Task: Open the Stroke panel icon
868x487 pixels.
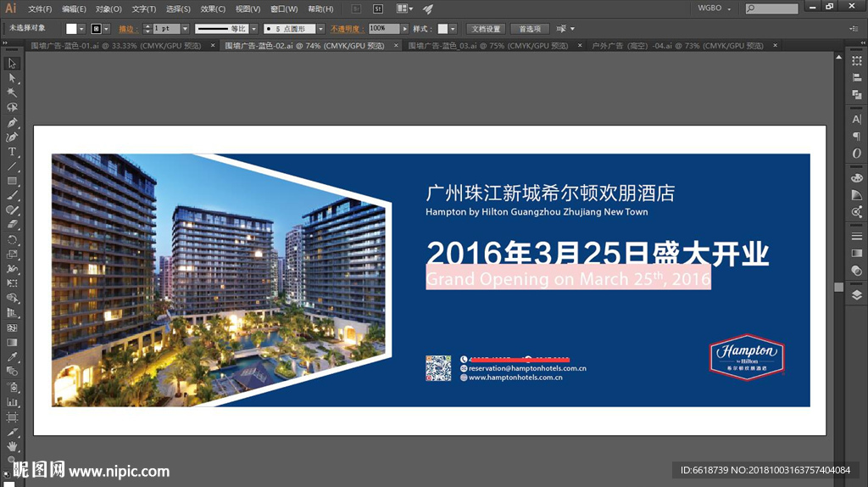Action: pos(856,237)
